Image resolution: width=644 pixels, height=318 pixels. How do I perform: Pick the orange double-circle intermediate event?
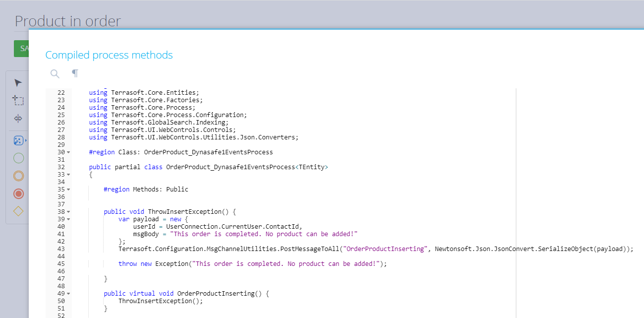point(18,176)
